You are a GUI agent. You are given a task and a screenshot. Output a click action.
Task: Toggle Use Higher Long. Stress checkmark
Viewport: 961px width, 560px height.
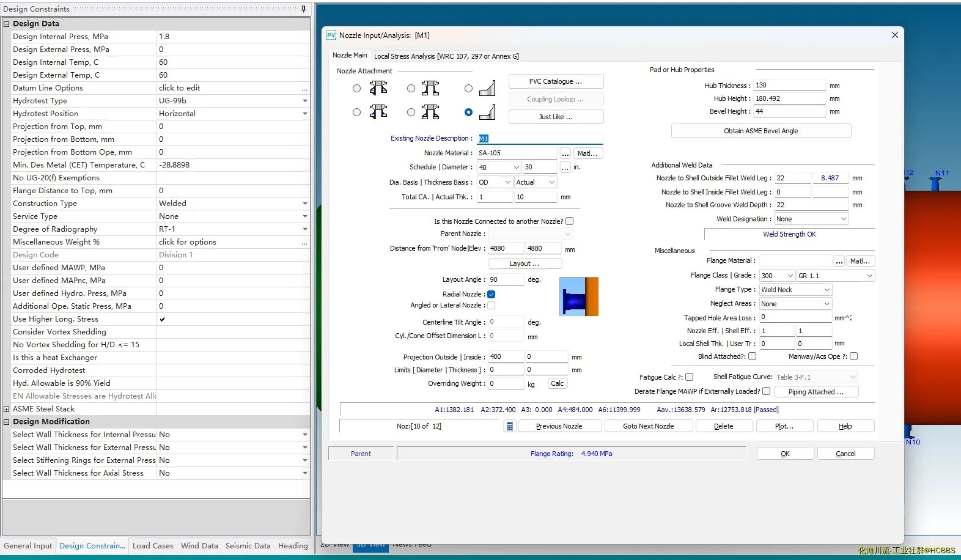coord(162,319)
